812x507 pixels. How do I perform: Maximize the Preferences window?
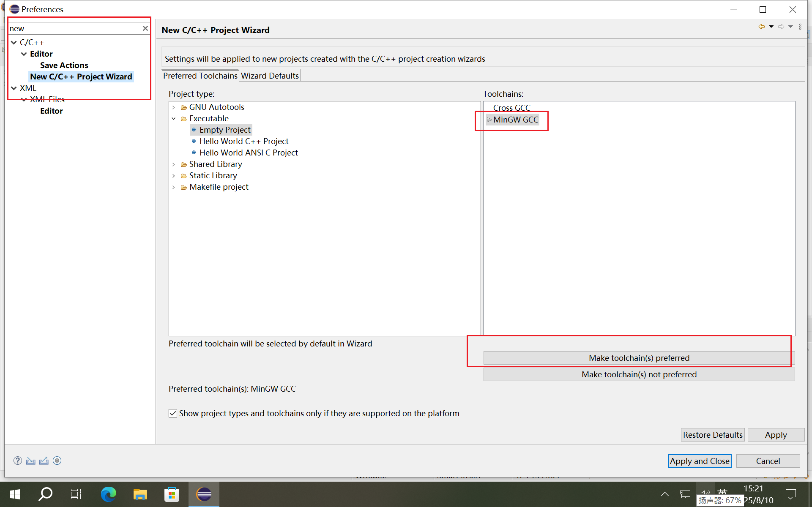763,9
